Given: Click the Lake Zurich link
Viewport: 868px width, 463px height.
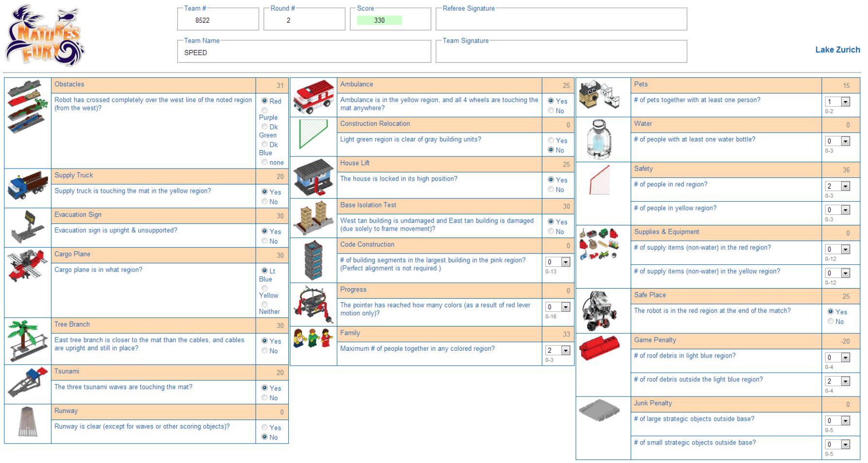Looking at the screenshot, I should [x=837, y=50].
